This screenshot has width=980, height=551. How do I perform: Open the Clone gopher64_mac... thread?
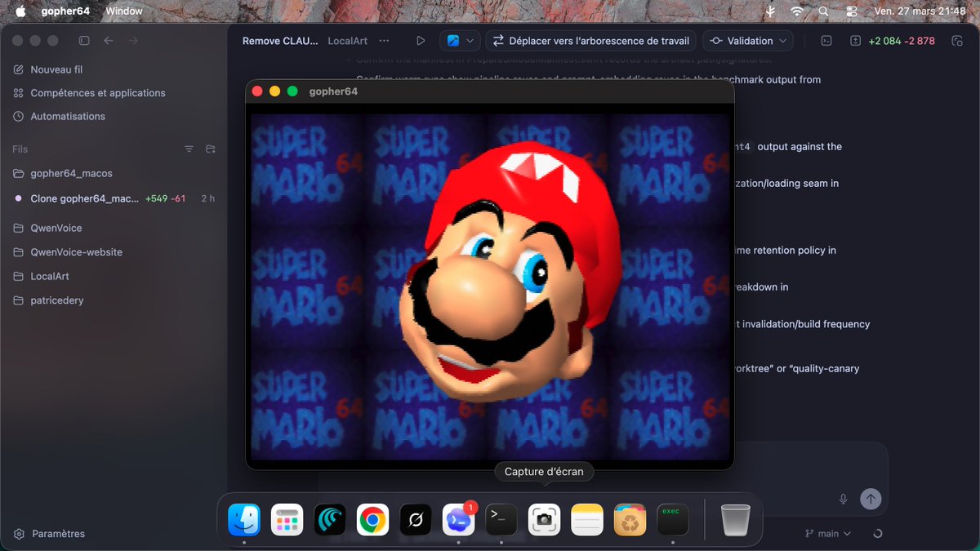click(x=114, y=198)
